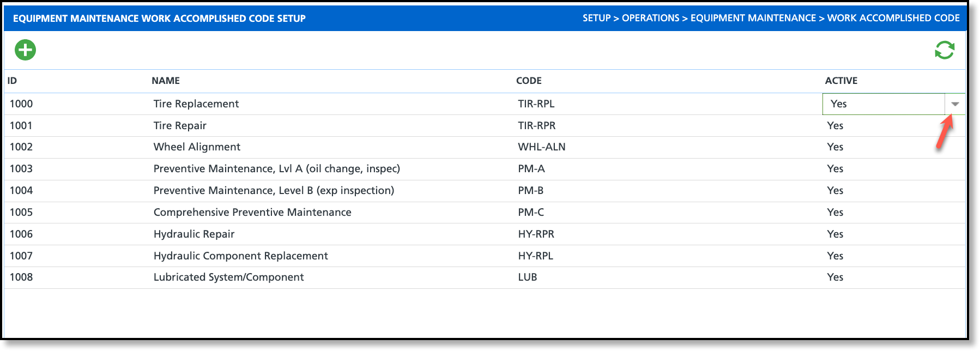The height and width of the screenshot is (351, 980).
Task: Sort by the CODE column header
Action: coord(529,81)
